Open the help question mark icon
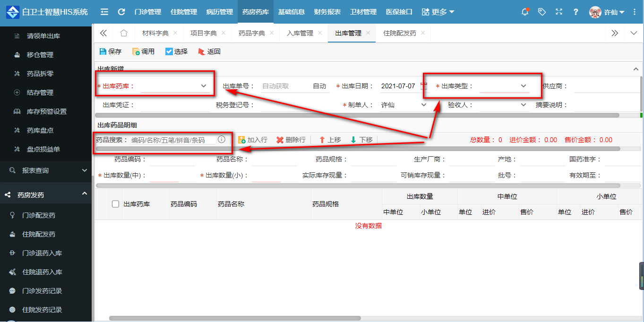 [x=576, y=12]
